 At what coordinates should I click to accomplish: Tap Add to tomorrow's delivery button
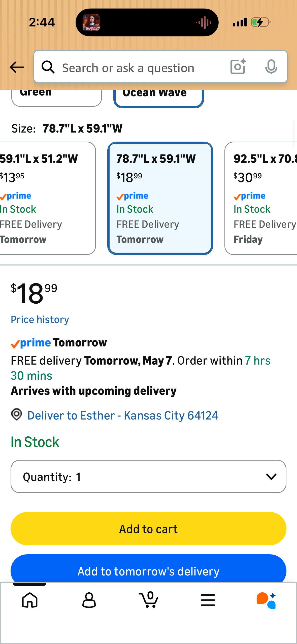[x=148, y=569]
